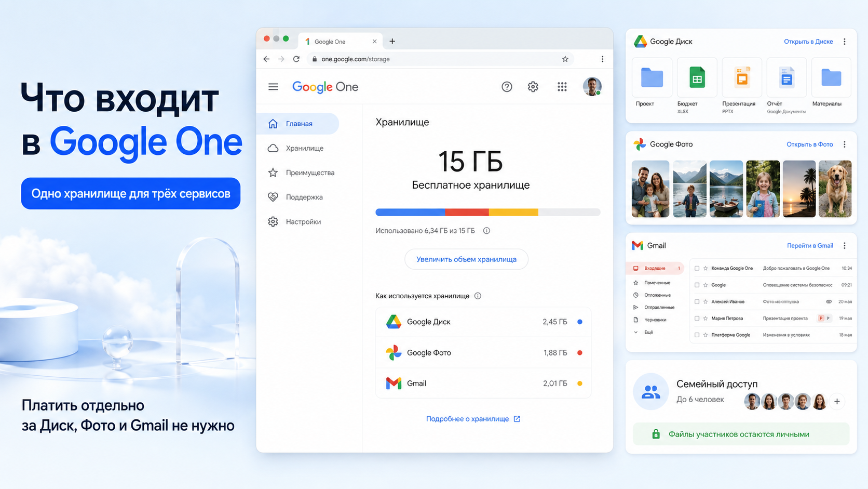
Task: Open the Google Фото card three-dot menu
Action: click(x=845, y=144)
